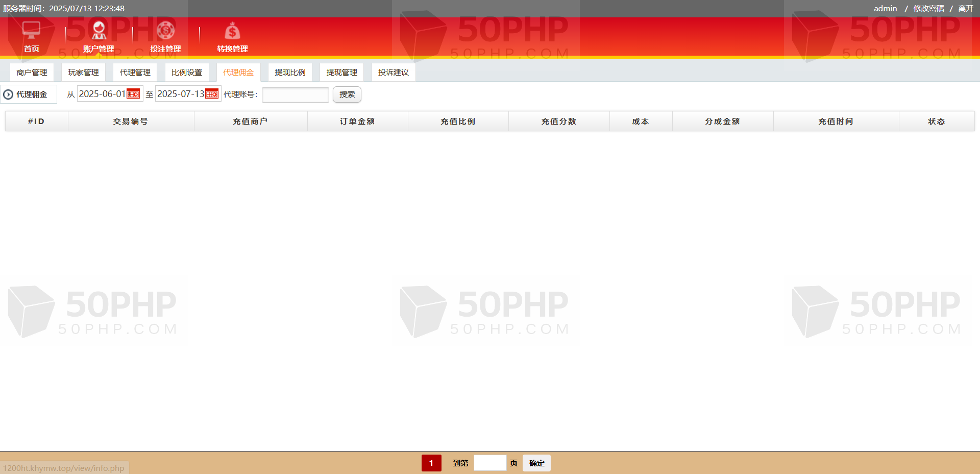This screenshot has width=980, height=474.
Task: Open Conversion Management money bag icon
Action: click(232, 31)
